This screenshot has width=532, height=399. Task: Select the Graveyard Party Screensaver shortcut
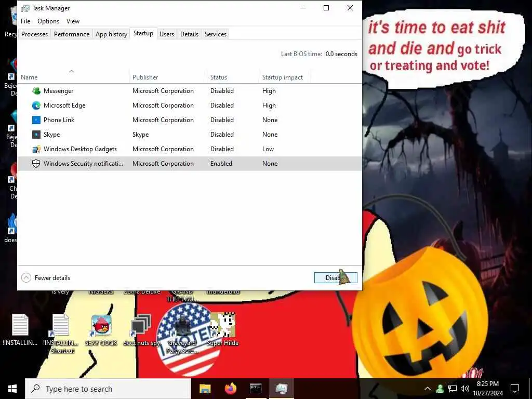pyautogui.click(x=182, y=334)
